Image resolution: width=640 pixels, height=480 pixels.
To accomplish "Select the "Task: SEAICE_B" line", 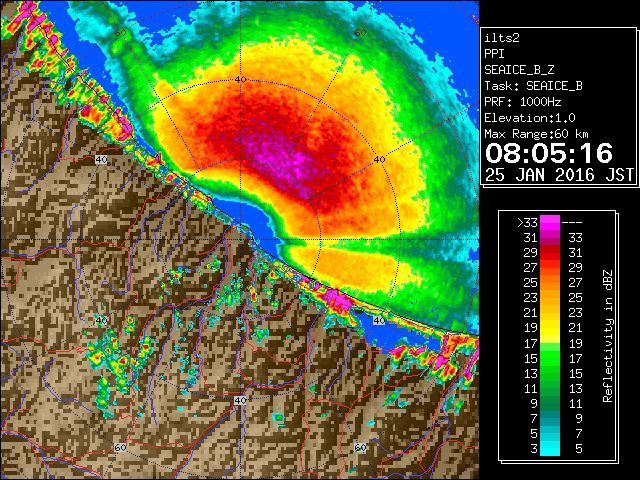I will 533,86.
